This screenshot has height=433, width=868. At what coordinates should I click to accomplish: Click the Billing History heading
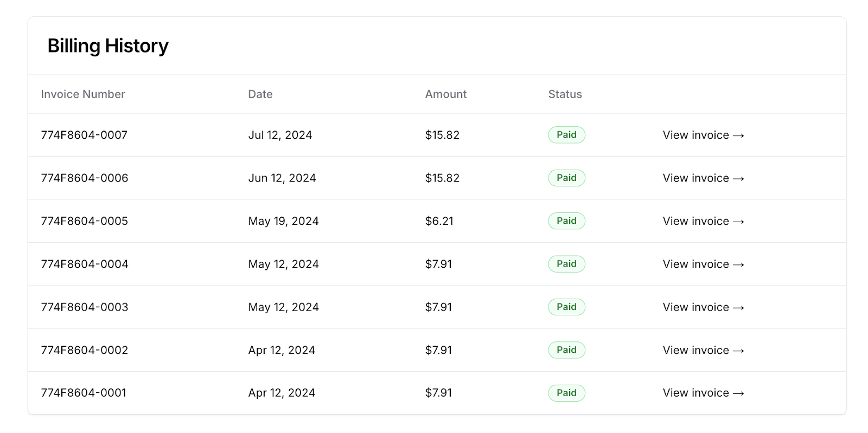108,46
